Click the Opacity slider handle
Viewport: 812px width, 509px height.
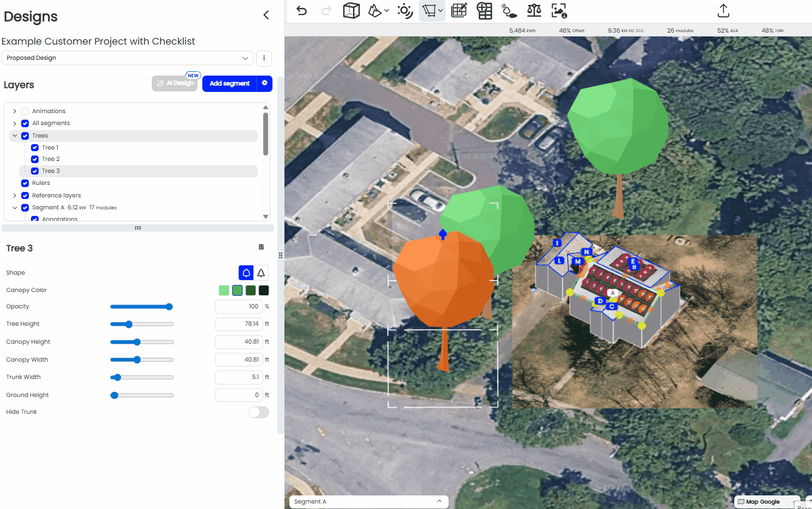click(169, 307)
